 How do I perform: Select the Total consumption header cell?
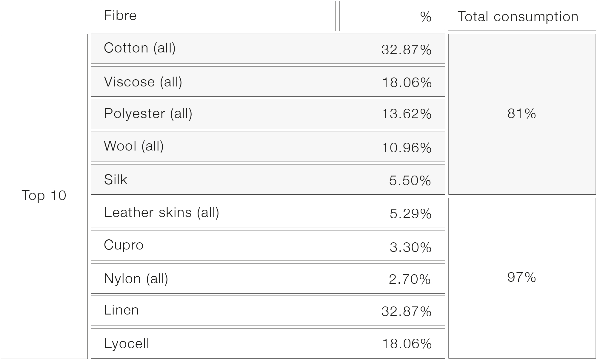[522, 16]
